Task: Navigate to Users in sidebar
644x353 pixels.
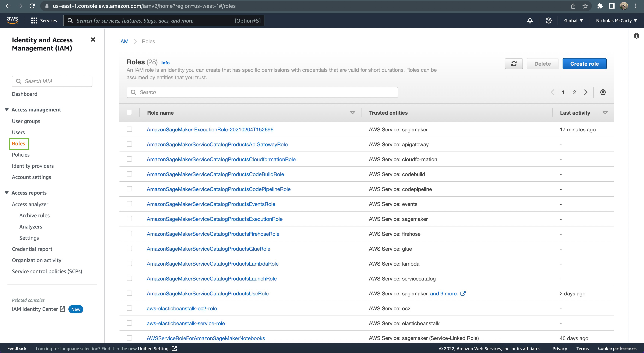Action: click(x=18, y=132)
